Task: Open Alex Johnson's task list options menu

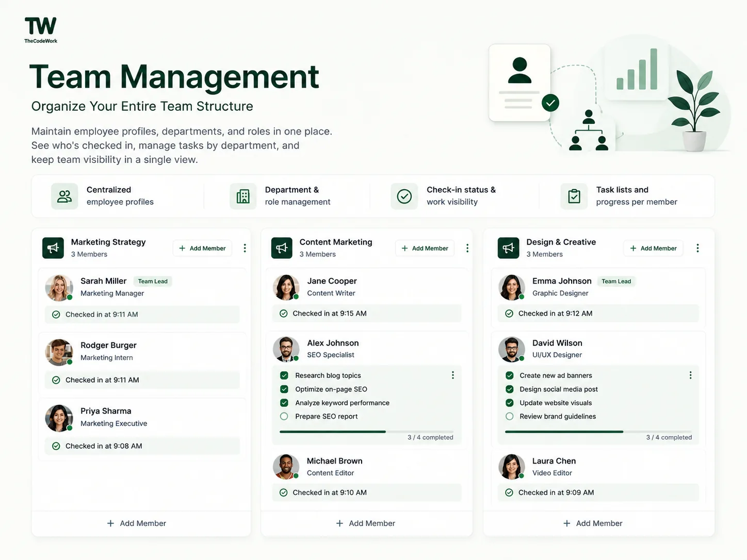Action: [453, 375]
